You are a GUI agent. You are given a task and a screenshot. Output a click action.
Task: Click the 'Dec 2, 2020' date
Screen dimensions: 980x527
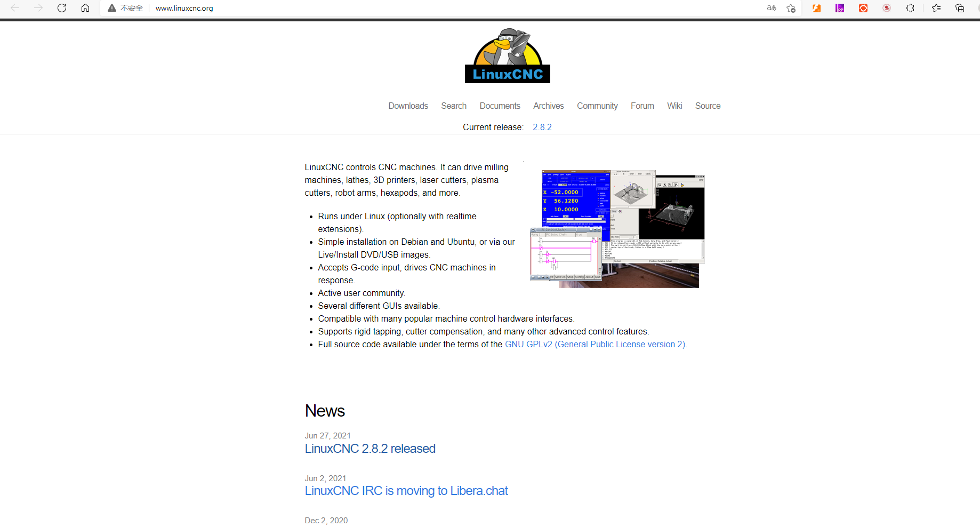[x=326, y=521]
